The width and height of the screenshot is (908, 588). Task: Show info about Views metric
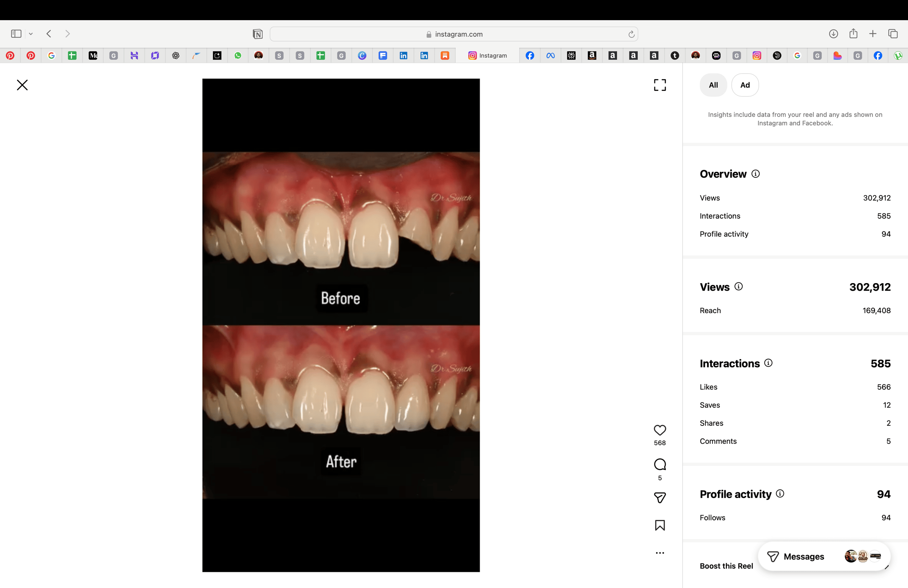[x=739, y=287]
